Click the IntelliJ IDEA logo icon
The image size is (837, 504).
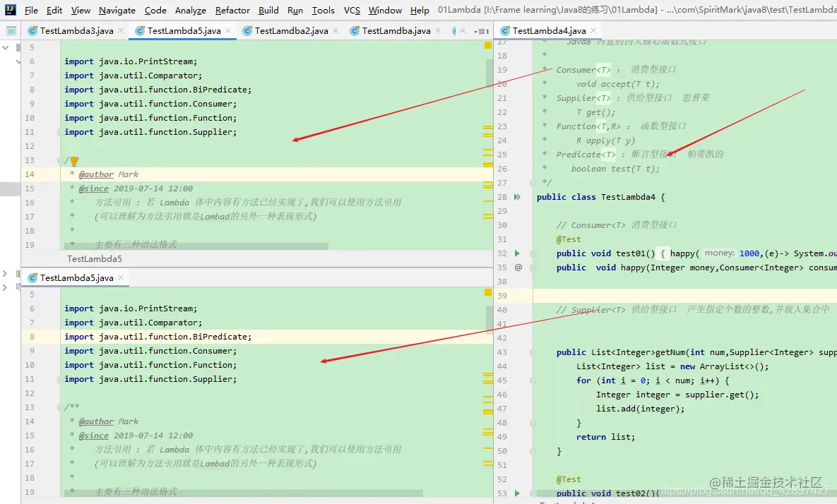click(10, 10)
